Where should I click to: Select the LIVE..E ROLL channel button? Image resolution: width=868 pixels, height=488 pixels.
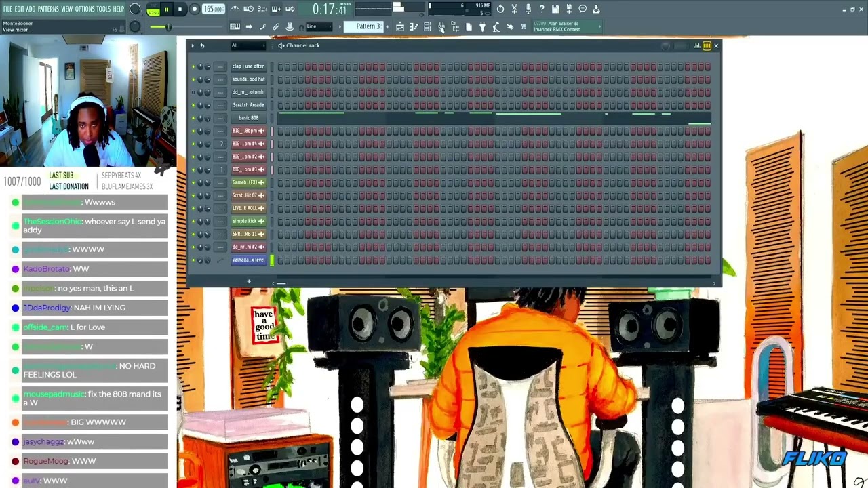coord(248,208)
